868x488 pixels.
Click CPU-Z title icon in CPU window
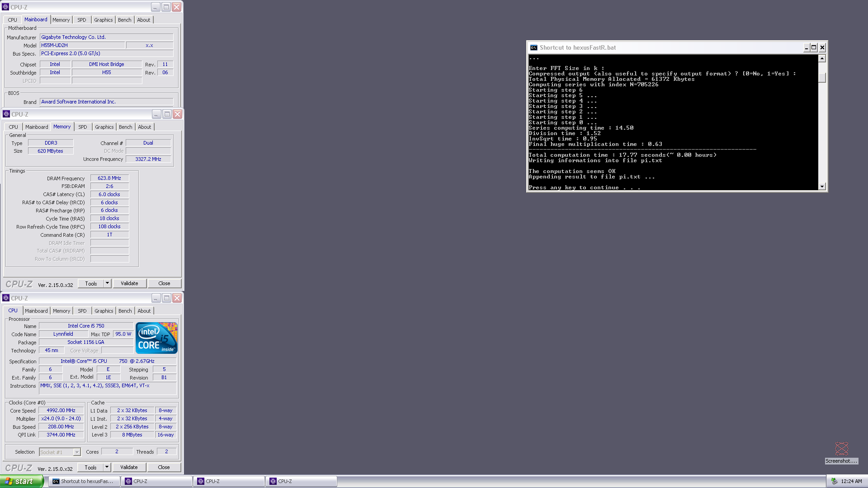6,298
